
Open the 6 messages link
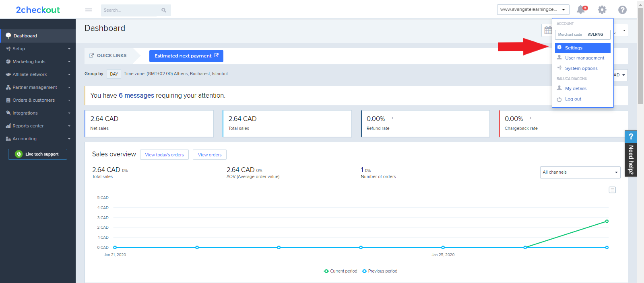136,95
